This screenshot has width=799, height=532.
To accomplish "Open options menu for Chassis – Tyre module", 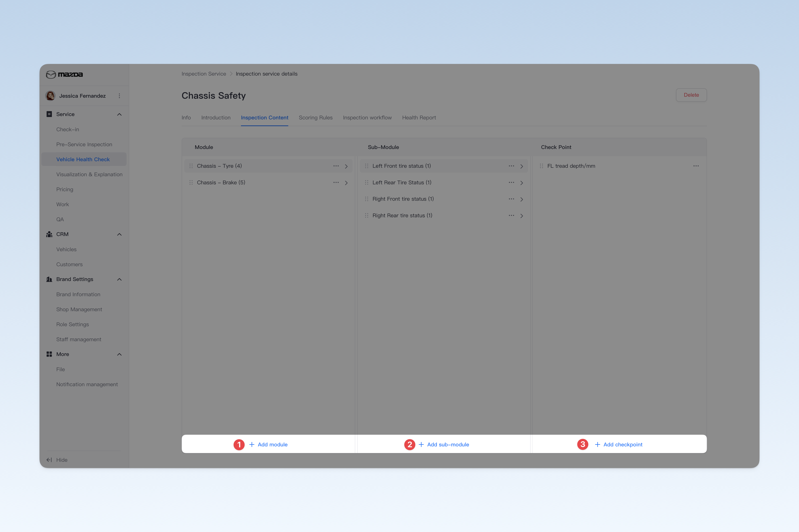I will [x=336, y=166].
